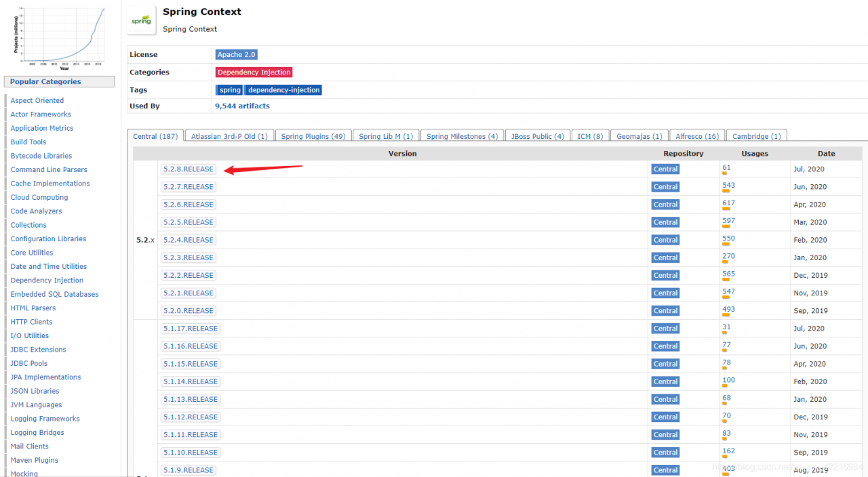The width and height of the screenshot is (868, 477).
Task: Open version 5.2.1.RELEASE
Action: (x=189, y=293)
